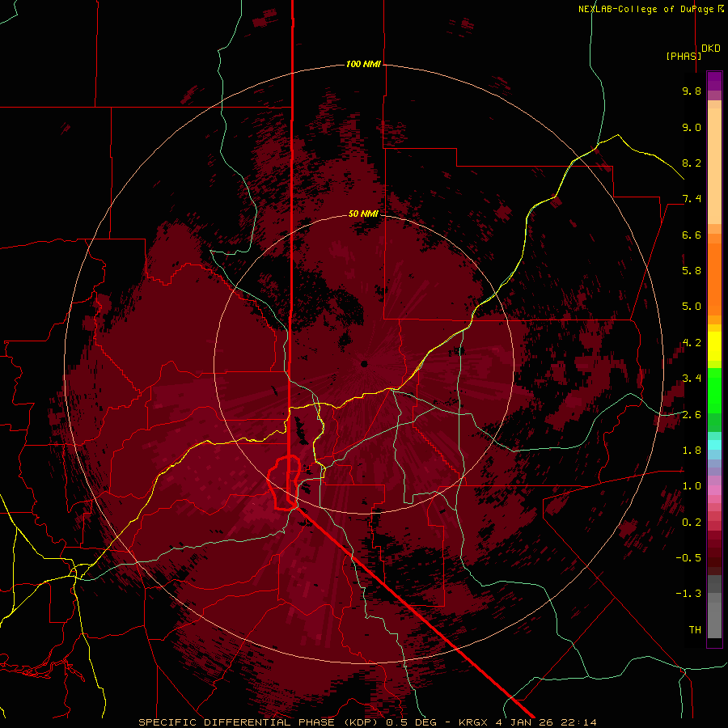Pick the pink segment of the color bar
728x728 pixels.
(x=714, y=489)
